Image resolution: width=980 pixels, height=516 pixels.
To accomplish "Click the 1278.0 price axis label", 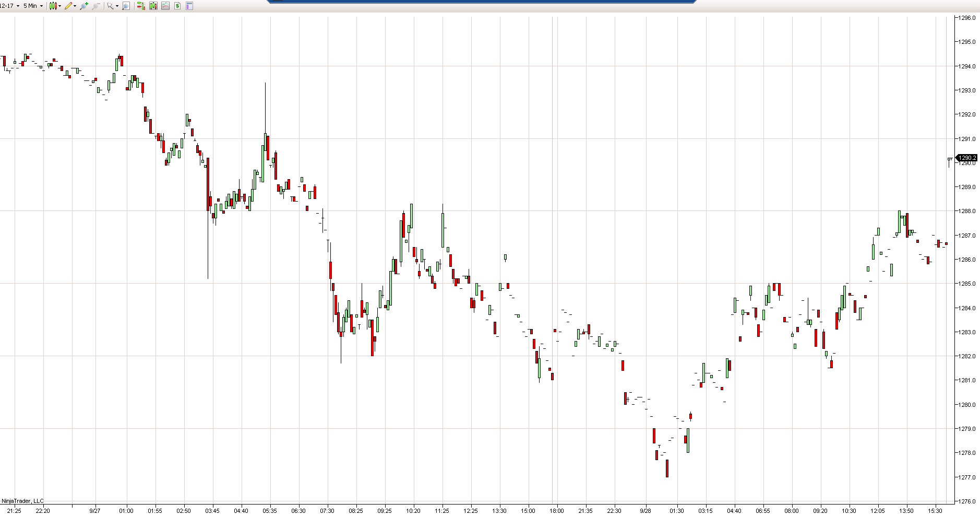I will click(967, 453).
